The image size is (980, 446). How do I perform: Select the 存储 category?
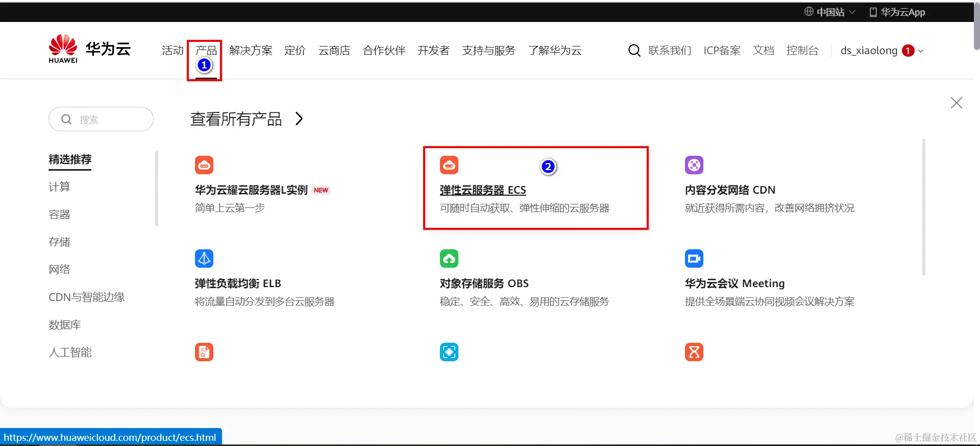[x=59, y=242]
